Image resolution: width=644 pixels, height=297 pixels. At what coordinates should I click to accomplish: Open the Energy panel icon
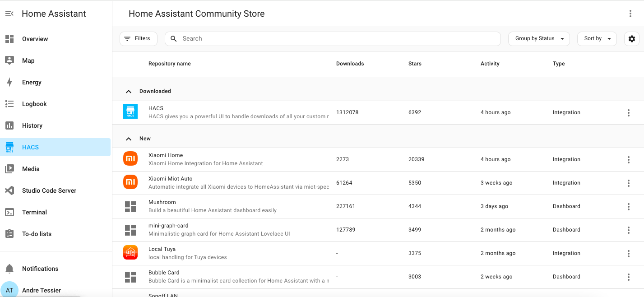[x=9, y=82]
